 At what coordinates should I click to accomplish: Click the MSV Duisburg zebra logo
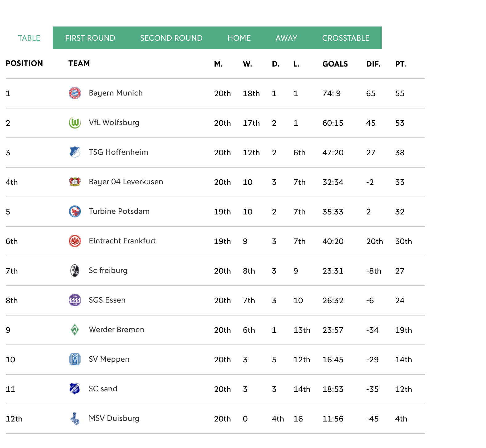pyautogui.click(x=75, y=418)
